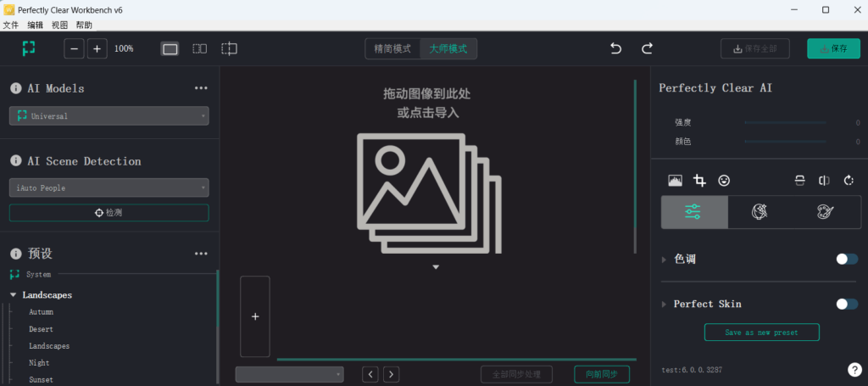The height and width of the screenshot is (386, 868).
Task: Click the 向前同步 button
Action: coord(603,375)
